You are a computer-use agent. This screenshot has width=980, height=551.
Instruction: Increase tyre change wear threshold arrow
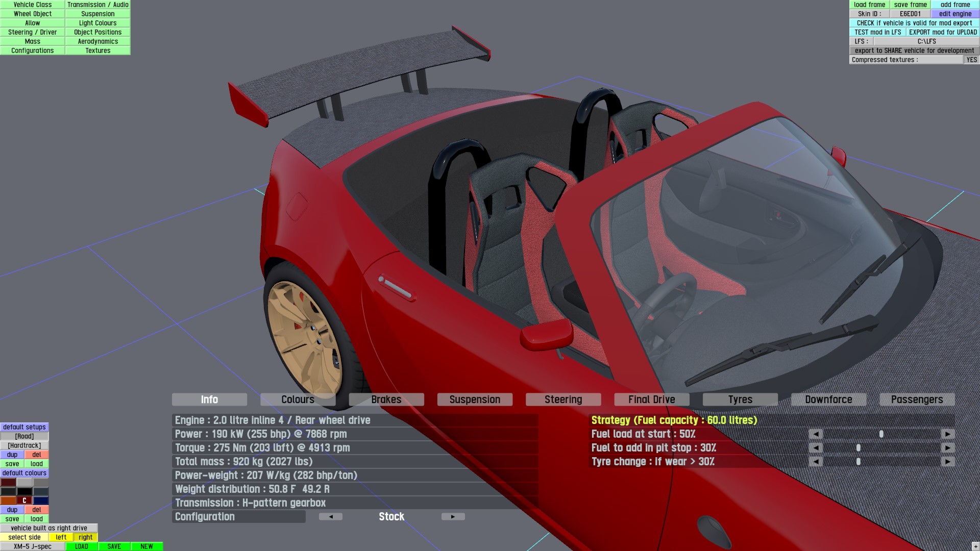pos(947,462)
